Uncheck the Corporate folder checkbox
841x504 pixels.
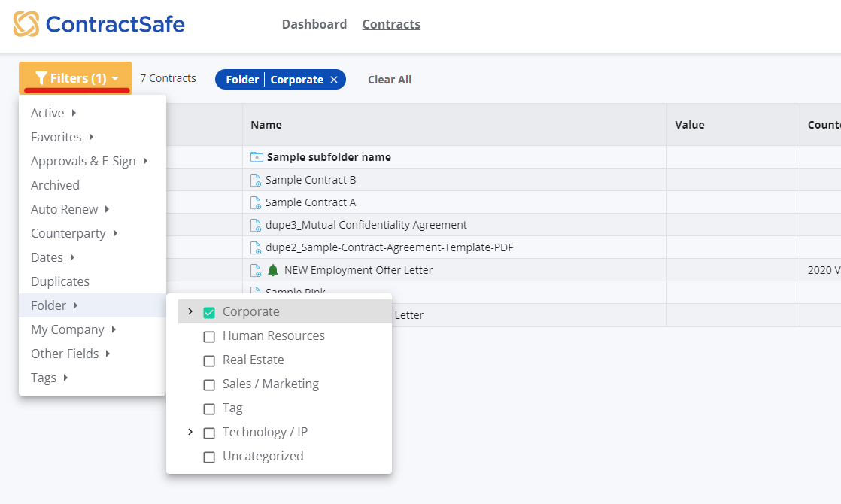pyautogui.click(x=208, y=311)
